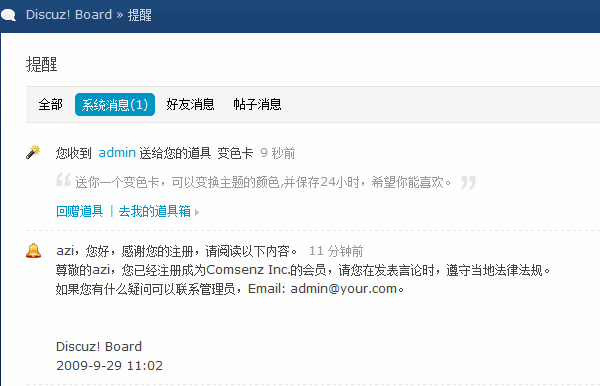This screenshot has height=386, width=600.
Task: Open the admin user profile link
Action: (x=117, y=153)
